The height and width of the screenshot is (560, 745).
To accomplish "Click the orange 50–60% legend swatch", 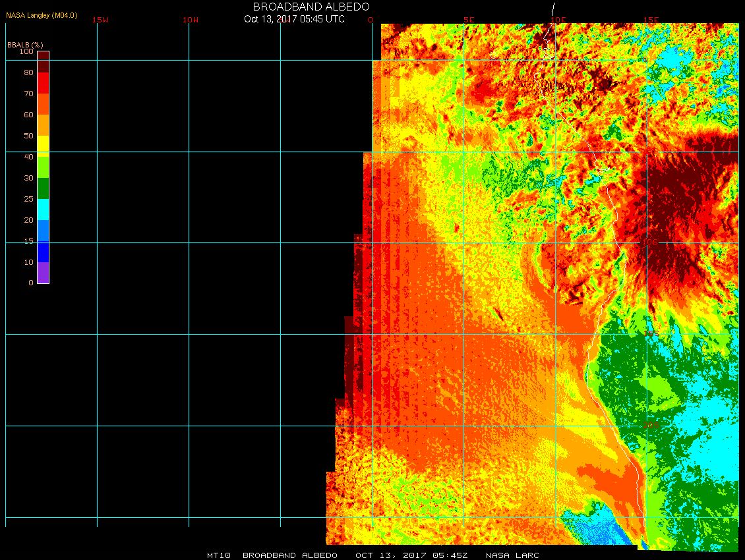I will (x=43, y=125).
